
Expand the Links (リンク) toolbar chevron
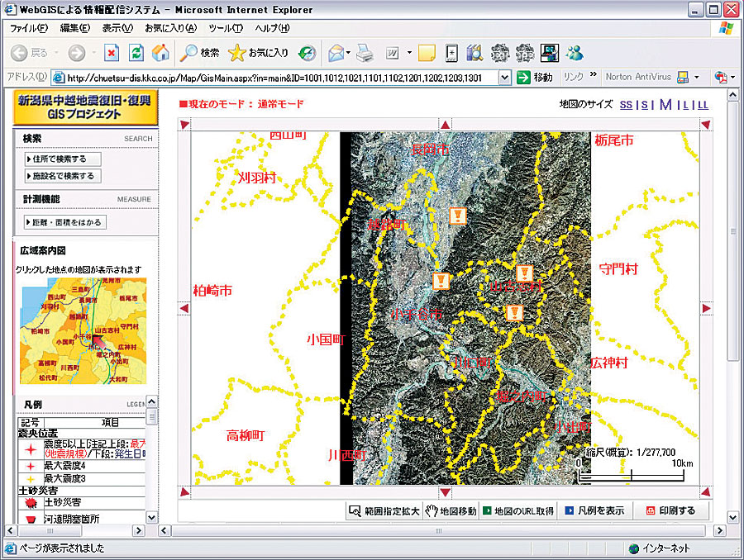click(593, 74)
